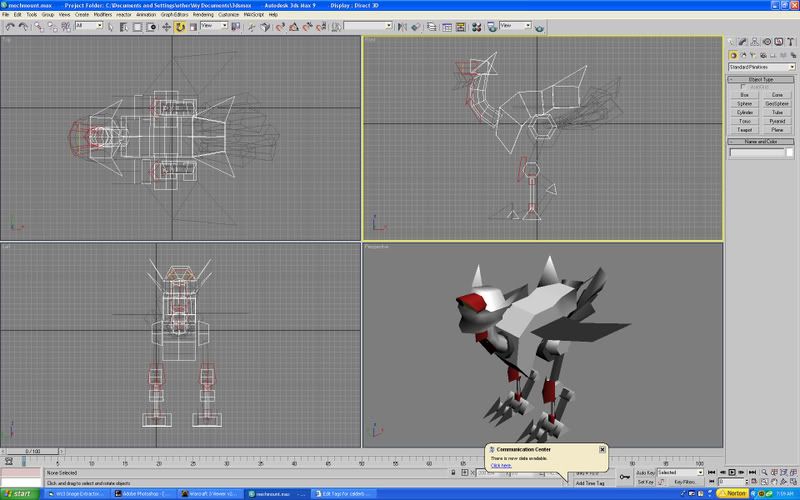Click the Align tool icon
The image size is (800, 500).
(415, 27)
